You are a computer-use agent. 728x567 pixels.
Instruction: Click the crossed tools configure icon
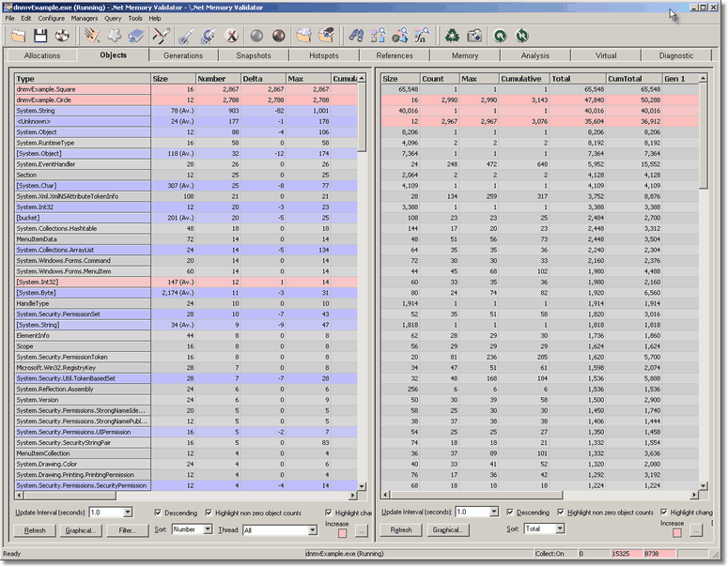coord(162,36)
